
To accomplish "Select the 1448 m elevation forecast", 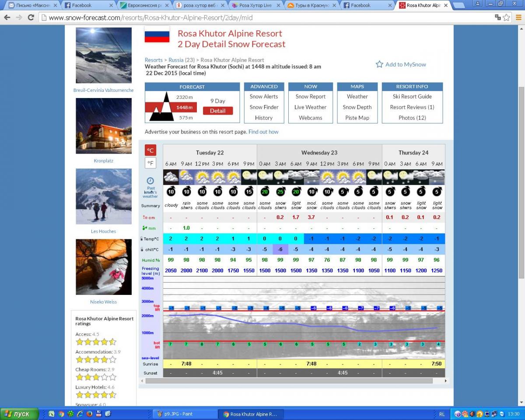I will (185, 107).
